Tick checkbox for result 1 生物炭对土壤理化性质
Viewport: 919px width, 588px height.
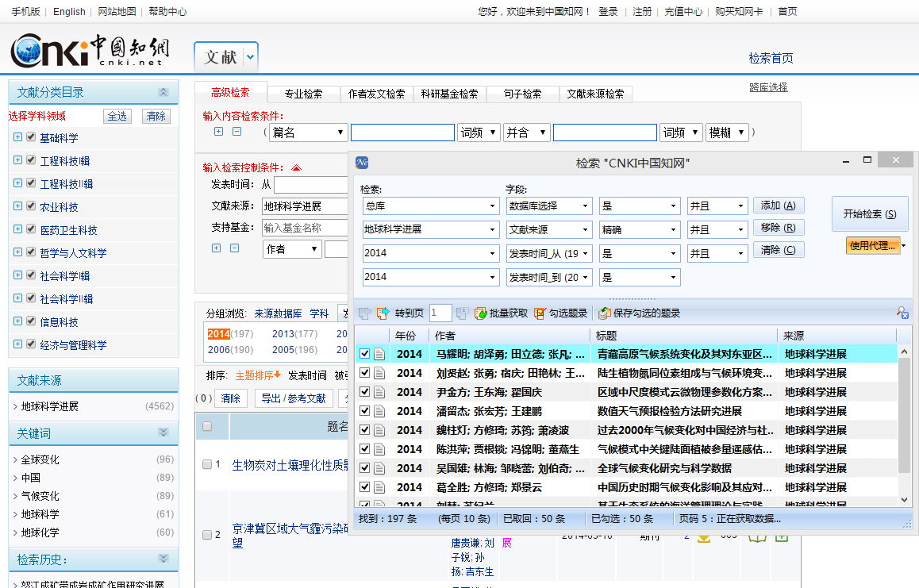[x=207, y=464]
